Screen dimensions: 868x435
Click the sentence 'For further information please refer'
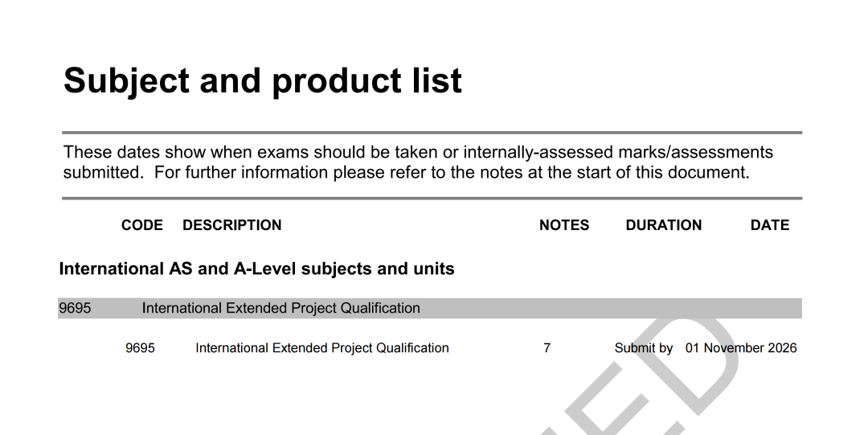point(452,172)
